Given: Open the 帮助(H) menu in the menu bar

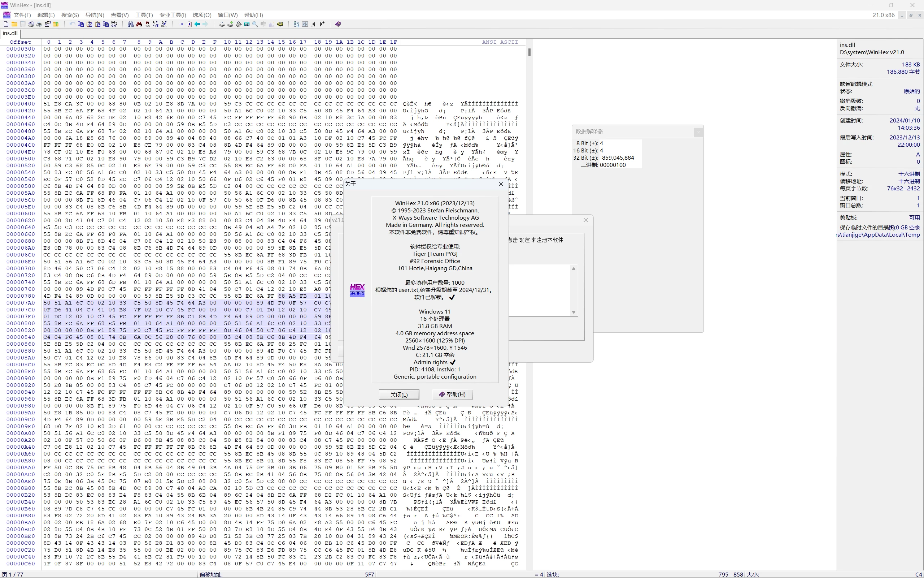Looking at the screenshot, I should pyautogui.click(x=253, y=15).
